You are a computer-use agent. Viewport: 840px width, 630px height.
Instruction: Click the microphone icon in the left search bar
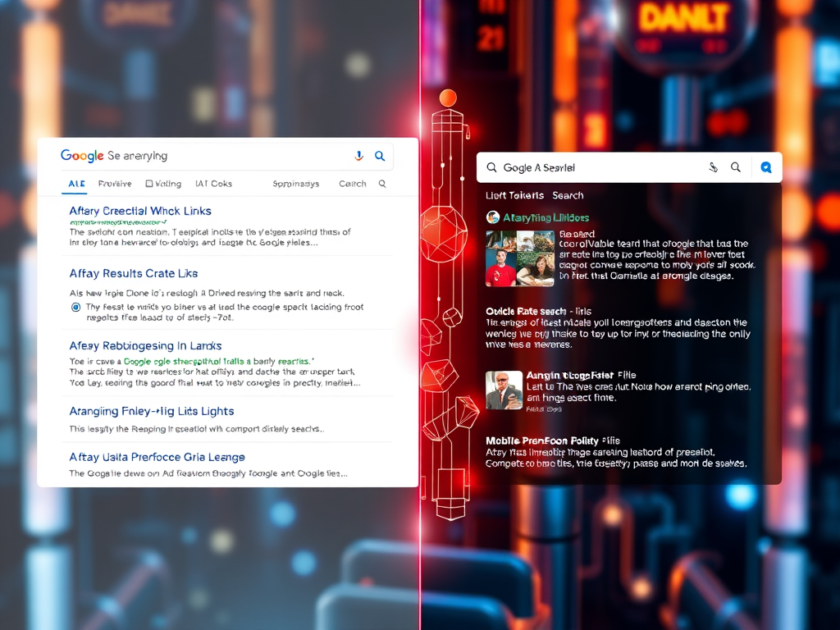click(x=358, y=156)
